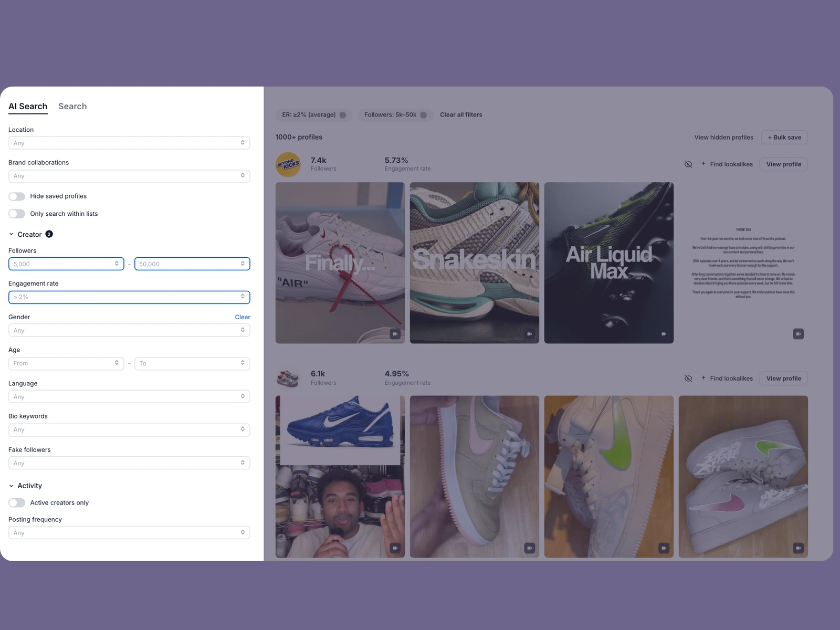Open the Brand collaborations dropdown
This screenshot has width=840, height=630.
point(129,176)
